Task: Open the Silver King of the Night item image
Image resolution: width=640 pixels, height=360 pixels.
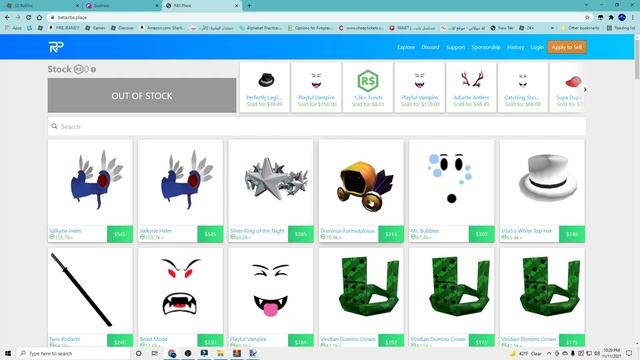Action: click(x=271, y=182)
